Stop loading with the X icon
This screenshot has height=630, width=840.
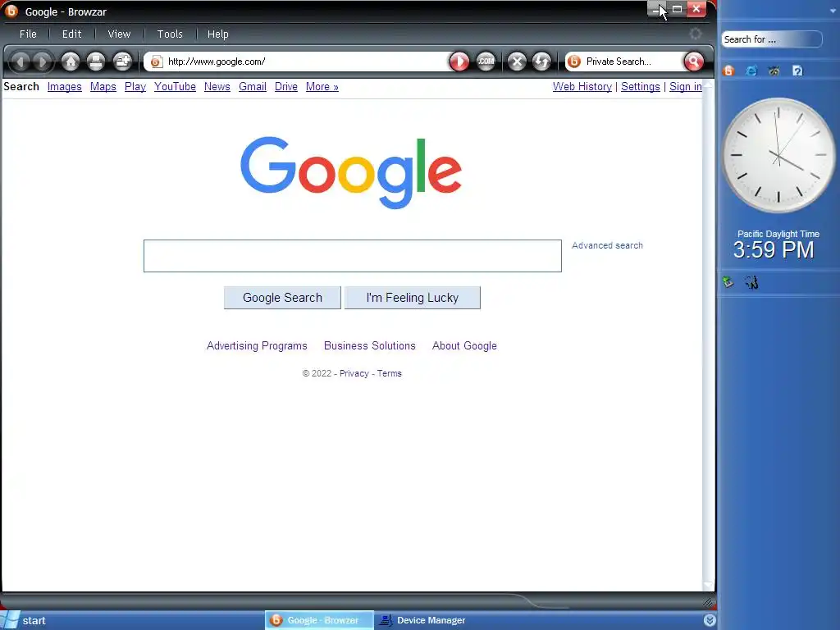pyautogui.click(x=517, y=62)
